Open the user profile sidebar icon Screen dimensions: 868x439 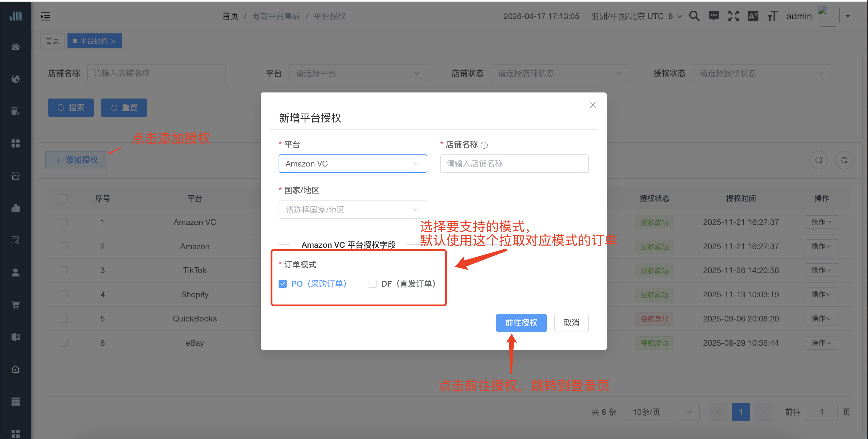[16, 272]
